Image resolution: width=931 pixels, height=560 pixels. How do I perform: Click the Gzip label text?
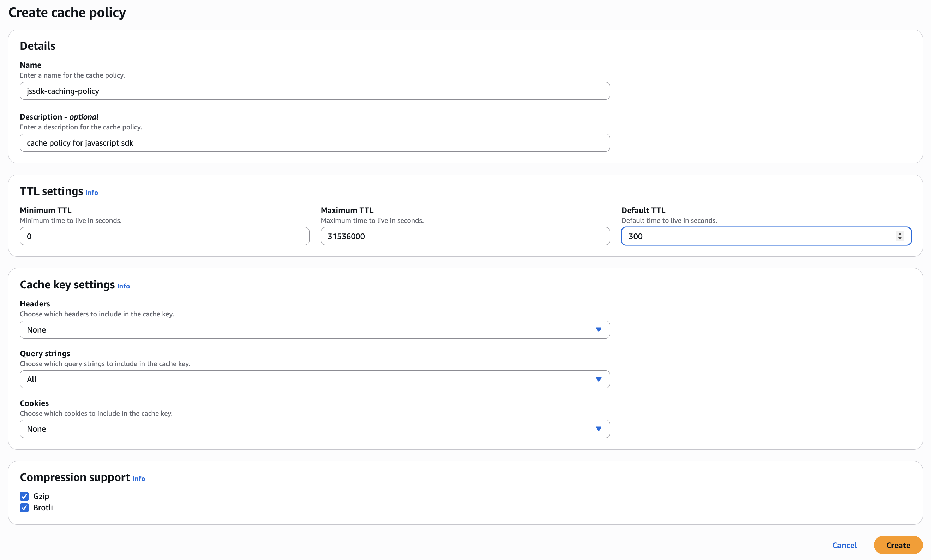[41, 496]
